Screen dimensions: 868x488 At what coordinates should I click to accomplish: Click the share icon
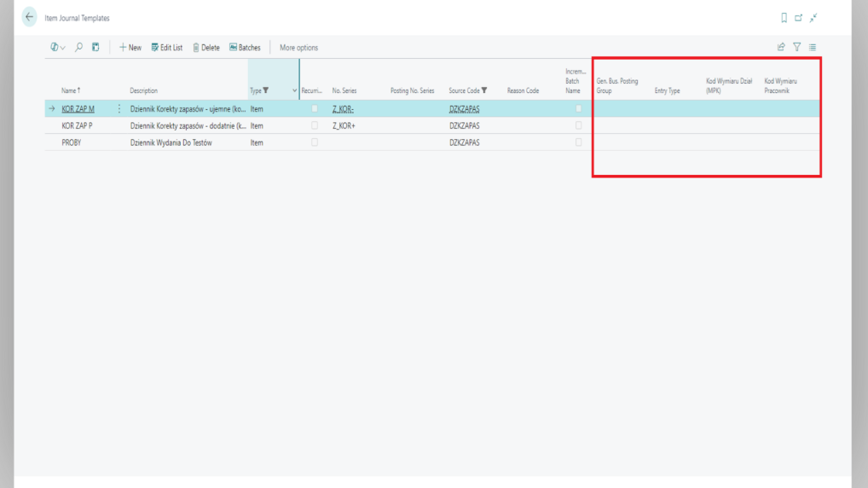[x=781, y=48]
